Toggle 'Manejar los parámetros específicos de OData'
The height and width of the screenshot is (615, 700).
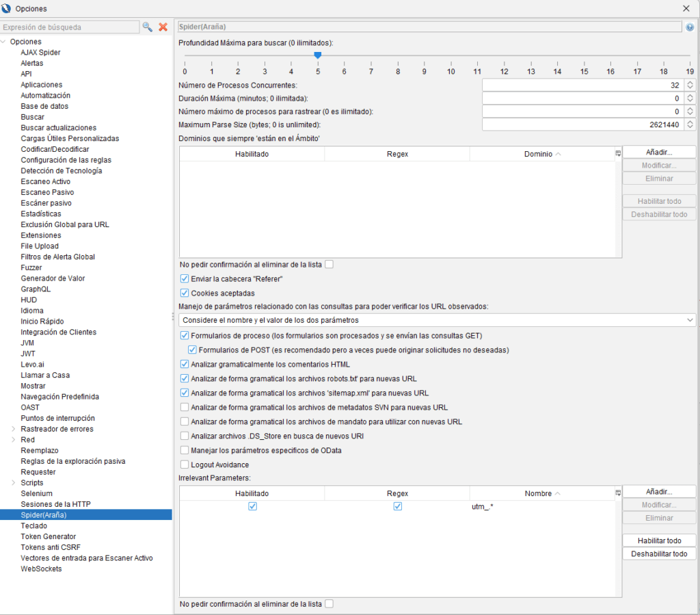click(x=185, y=450)
